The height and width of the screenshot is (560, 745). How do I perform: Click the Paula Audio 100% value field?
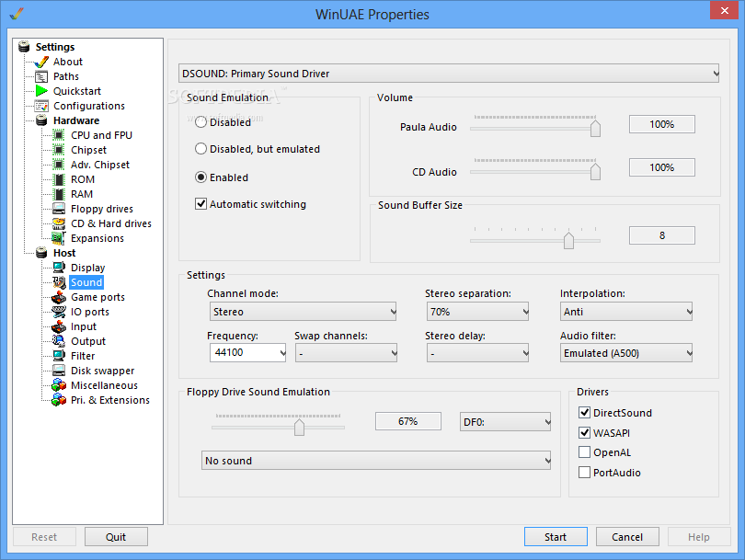pos(662,124)
